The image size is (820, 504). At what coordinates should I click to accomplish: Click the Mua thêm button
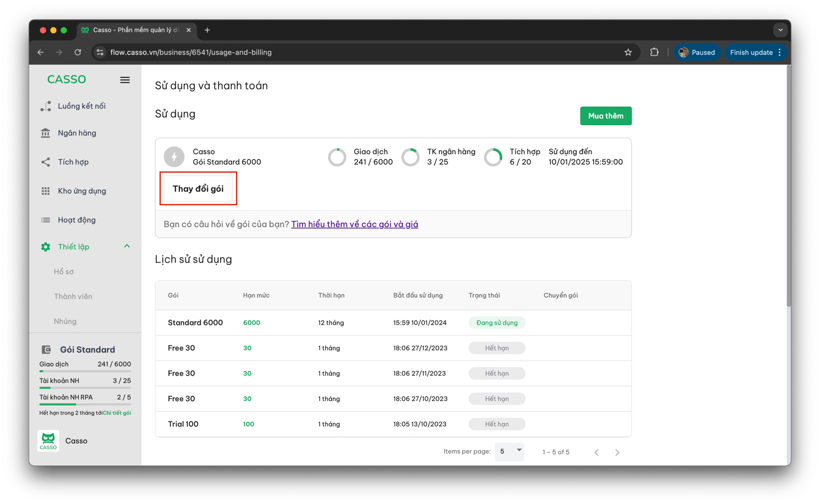pyautogui.click(x=605, y=116)
